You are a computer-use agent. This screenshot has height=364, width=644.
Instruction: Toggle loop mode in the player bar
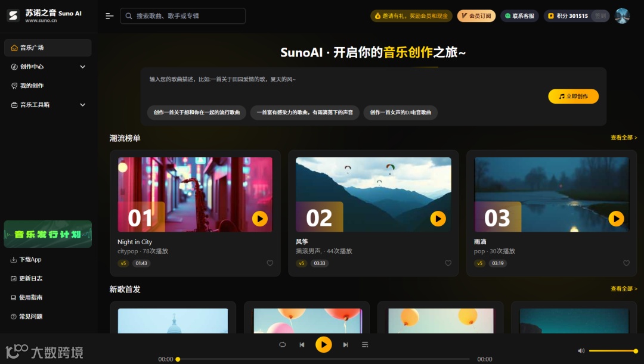click(x=282, y=345)
